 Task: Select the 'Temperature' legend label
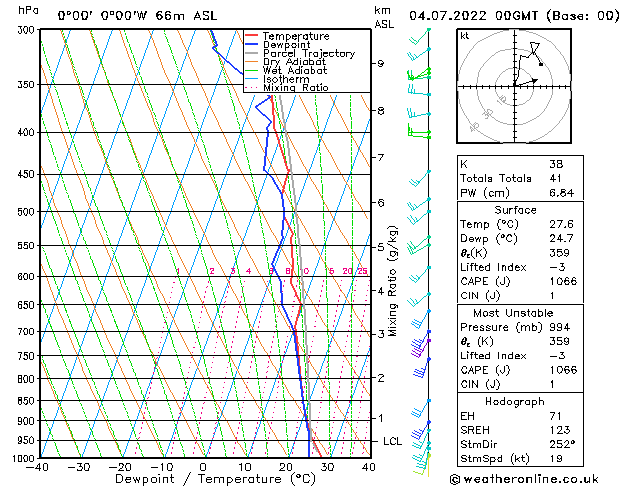click(296, 36)
